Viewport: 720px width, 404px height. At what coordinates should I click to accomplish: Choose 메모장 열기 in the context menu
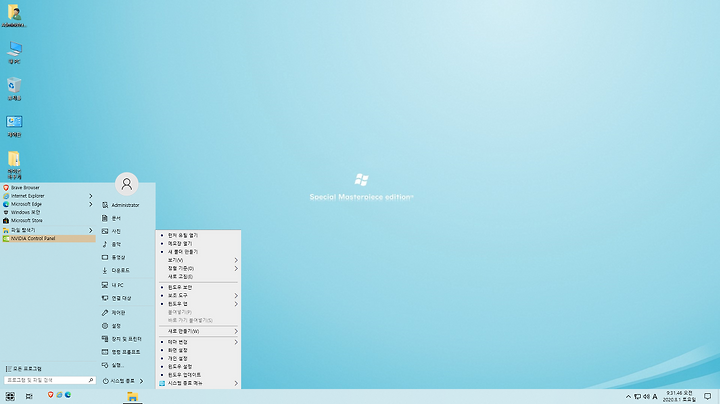click(x=198, y=243)
